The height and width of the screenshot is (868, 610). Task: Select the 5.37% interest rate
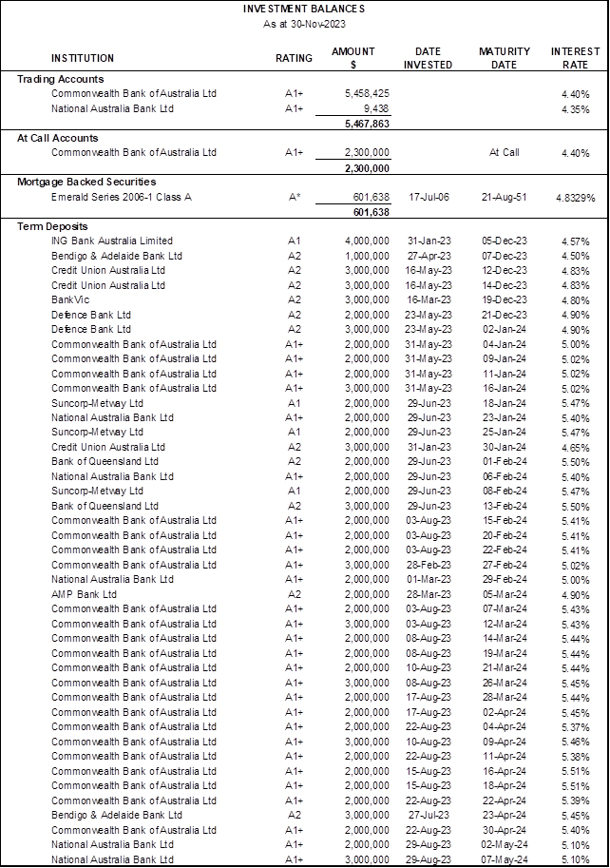click(575, 727)
